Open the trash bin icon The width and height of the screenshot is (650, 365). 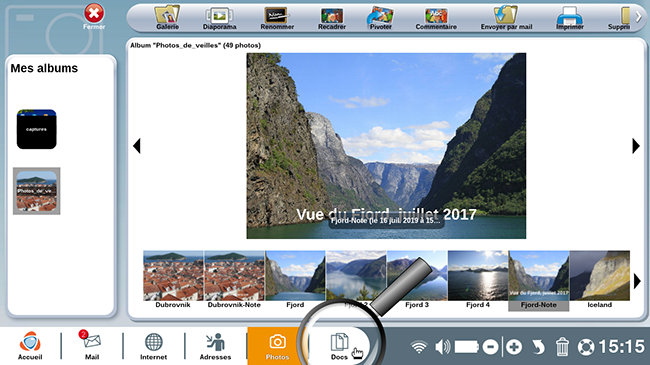click(562, 347)
